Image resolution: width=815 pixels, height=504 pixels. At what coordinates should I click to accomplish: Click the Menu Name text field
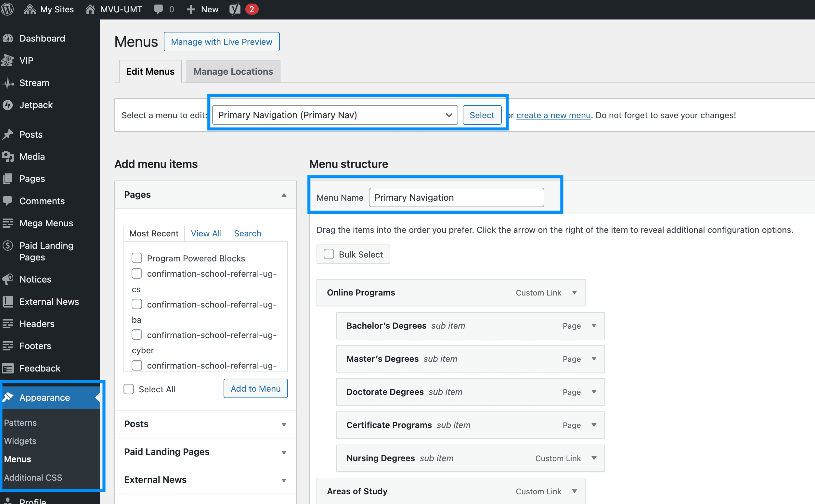coord(456,198)
